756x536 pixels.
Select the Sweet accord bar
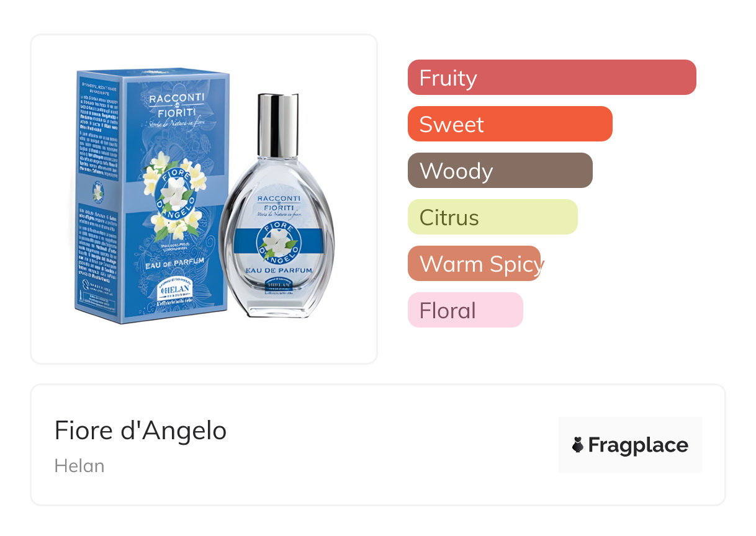[x=510, y=124]
